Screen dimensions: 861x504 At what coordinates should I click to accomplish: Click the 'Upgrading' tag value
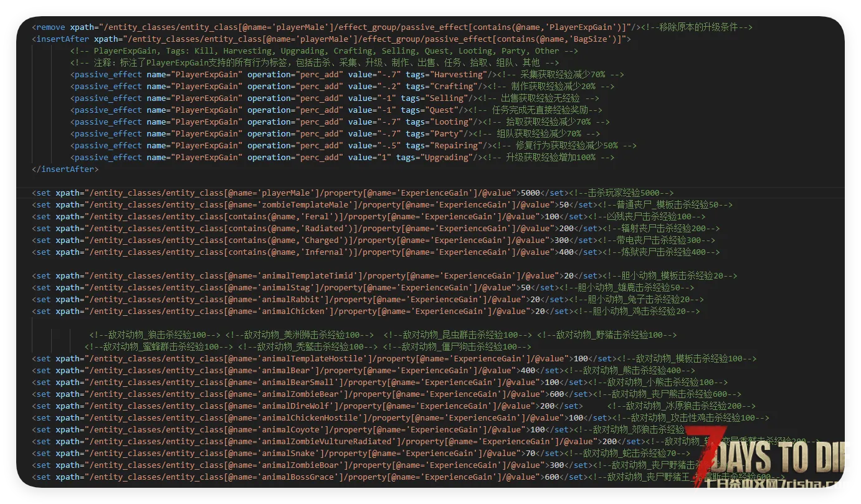pyautogui.click(x=445, y=158)
